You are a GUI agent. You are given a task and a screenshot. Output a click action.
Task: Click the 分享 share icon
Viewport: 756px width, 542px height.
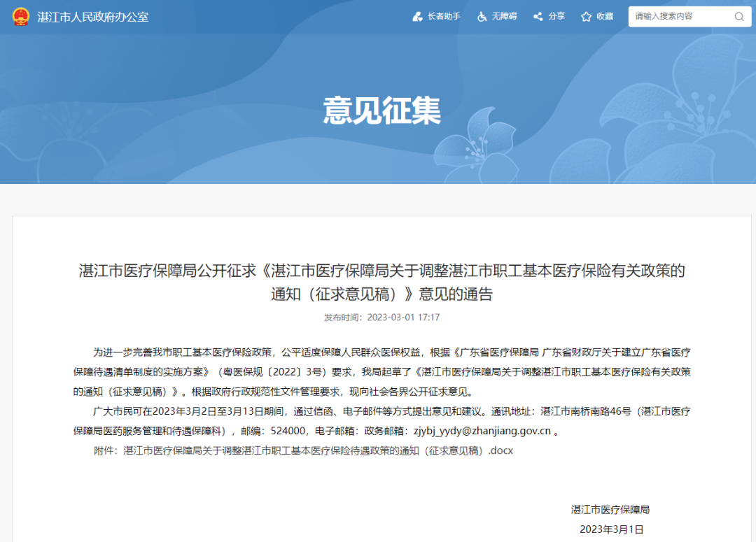tap(538, 17)
